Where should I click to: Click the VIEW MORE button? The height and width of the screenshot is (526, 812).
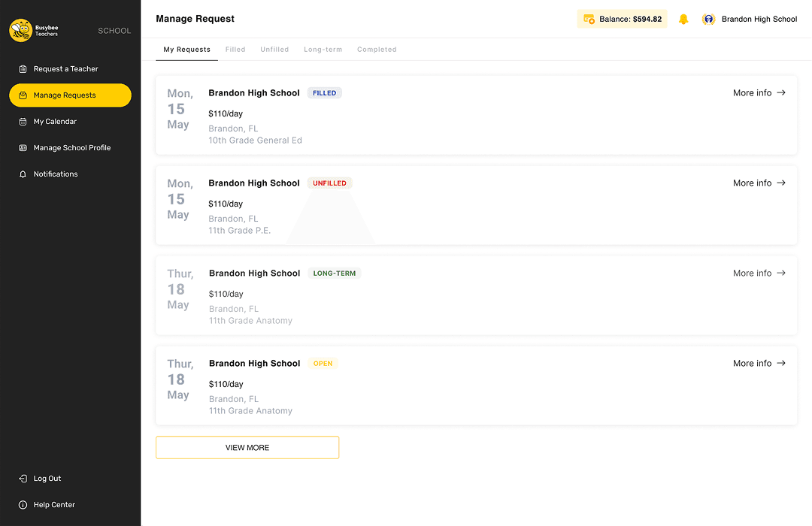pos(247,447)
